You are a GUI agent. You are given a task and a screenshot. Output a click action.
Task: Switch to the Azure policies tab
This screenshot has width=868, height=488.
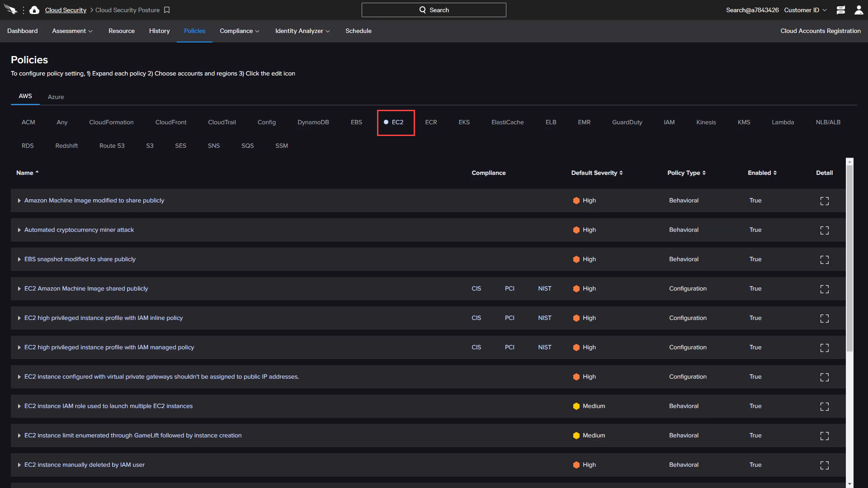tap(56, 97)
